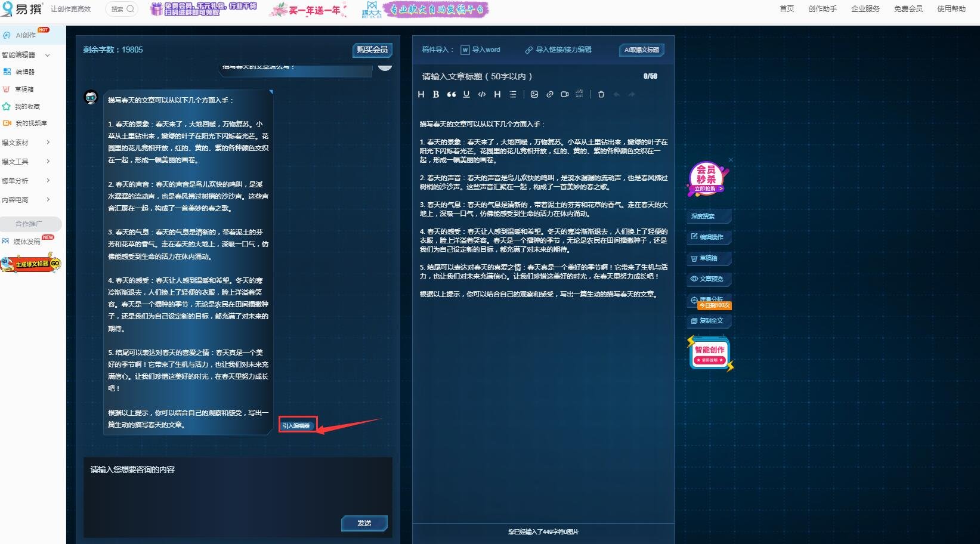Open 使用帮助 in the top navigation
980x544 pixels.
coord(951,9)
